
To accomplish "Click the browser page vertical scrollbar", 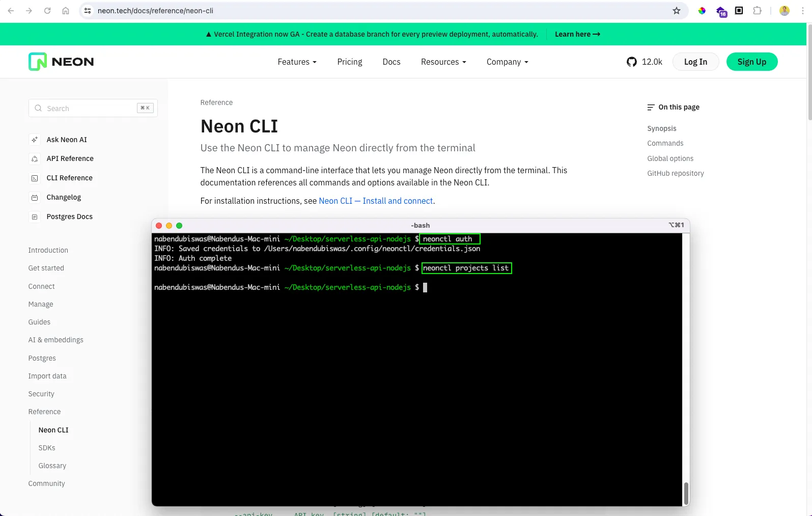I will 809,71.
